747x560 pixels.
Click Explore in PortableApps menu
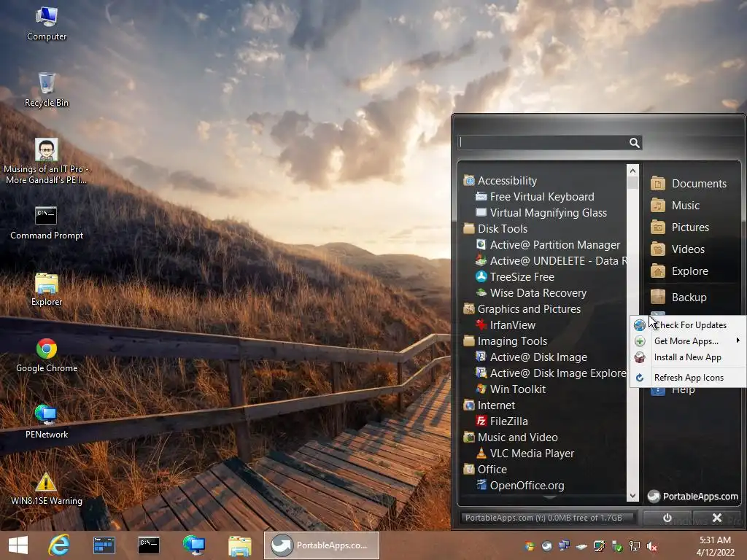pyautogui.click(x=679, y=271)
